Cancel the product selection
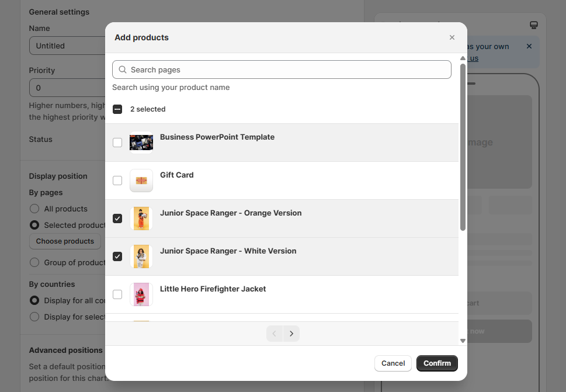The image size is (566, 392). (x=393, y=363)
